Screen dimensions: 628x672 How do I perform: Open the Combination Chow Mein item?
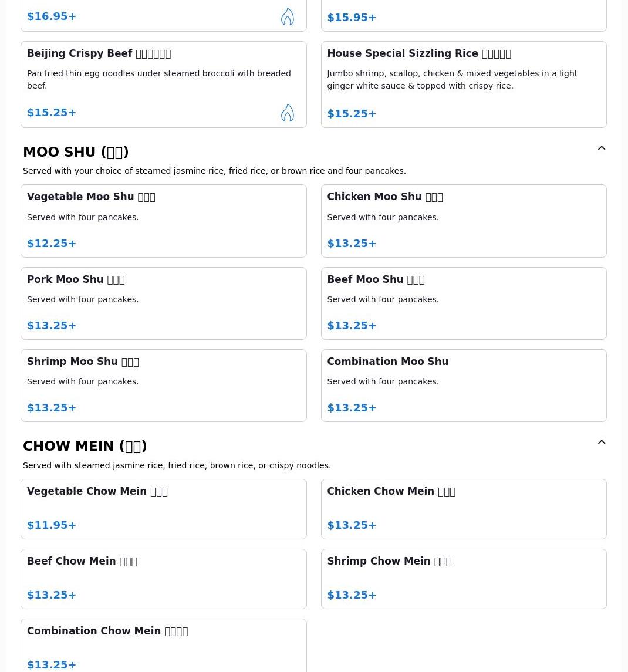coord(163,646)
